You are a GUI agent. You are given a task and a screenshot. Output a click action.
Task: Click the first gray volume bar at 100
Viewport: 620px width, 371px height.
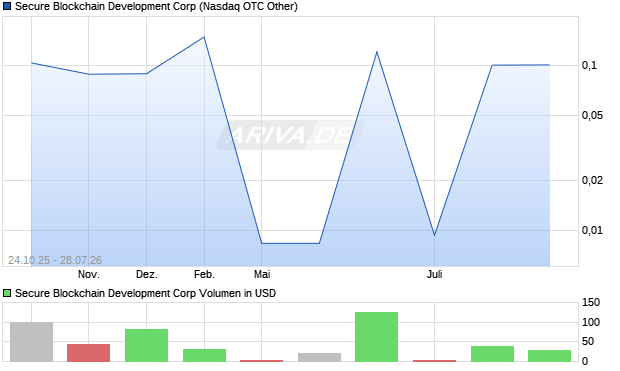(31, 342)
